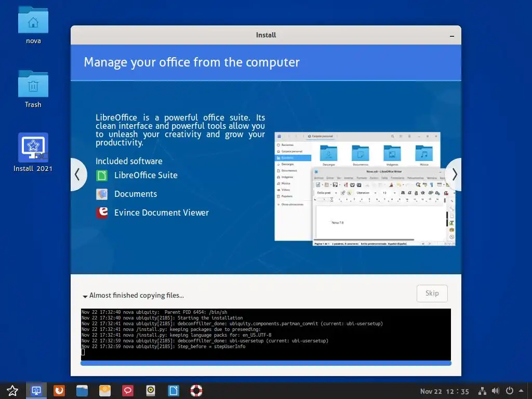532x399 pixels.
Task: Click the installation progress bar
Action: tap(266, 363)
